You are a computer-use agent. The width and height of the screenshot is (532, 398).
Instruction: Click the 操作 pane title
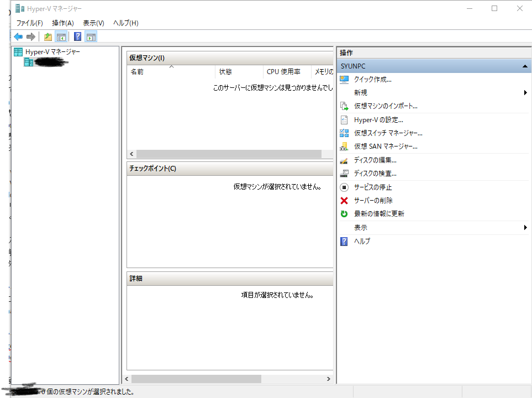(x=346, y=53)
